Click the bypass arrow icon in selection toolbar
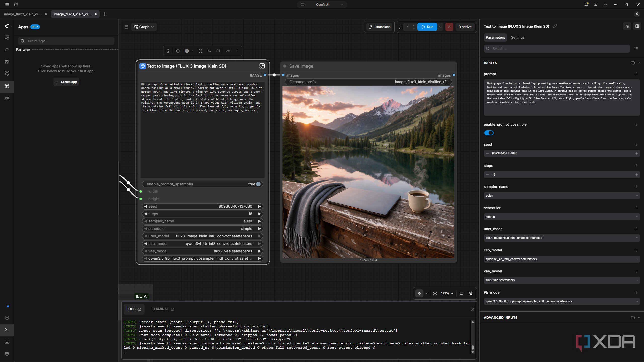 point(228,51)
